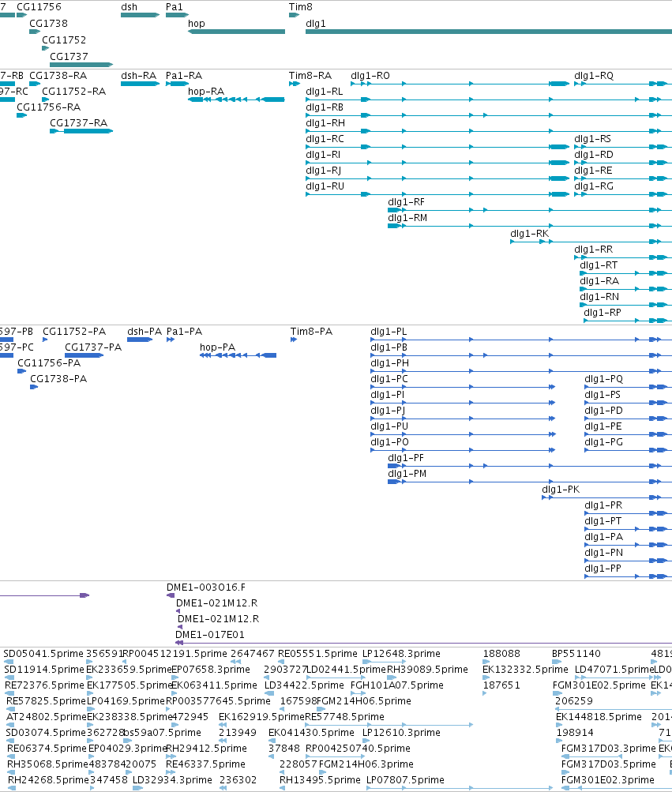Open the CG1738-PA protein label
Screen dimensions: 672x792
tap(58, 378)
